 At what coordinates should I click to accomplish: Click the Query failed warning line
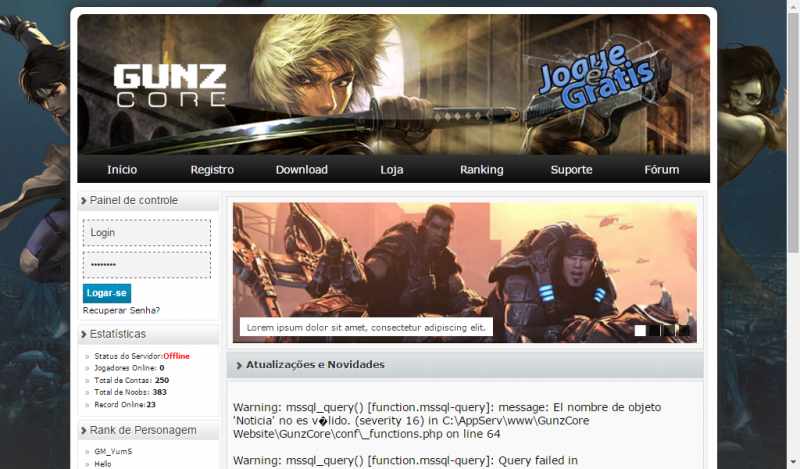click(406, 460)
